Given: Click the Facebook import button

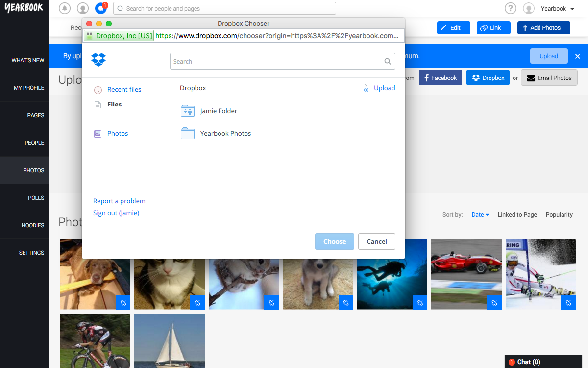Looking at the screenshot, I should tap(441, 78).
